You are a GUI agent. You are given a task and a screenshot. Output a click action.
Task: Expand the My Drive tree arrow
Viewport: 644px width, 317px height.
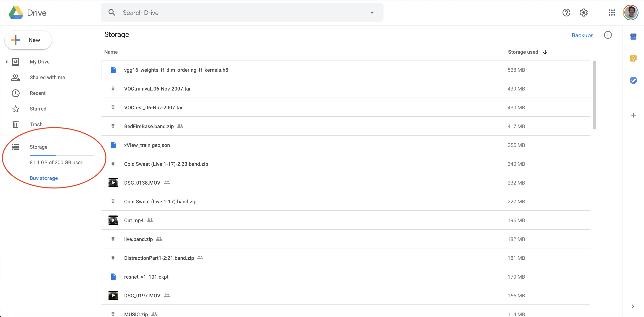7,62
